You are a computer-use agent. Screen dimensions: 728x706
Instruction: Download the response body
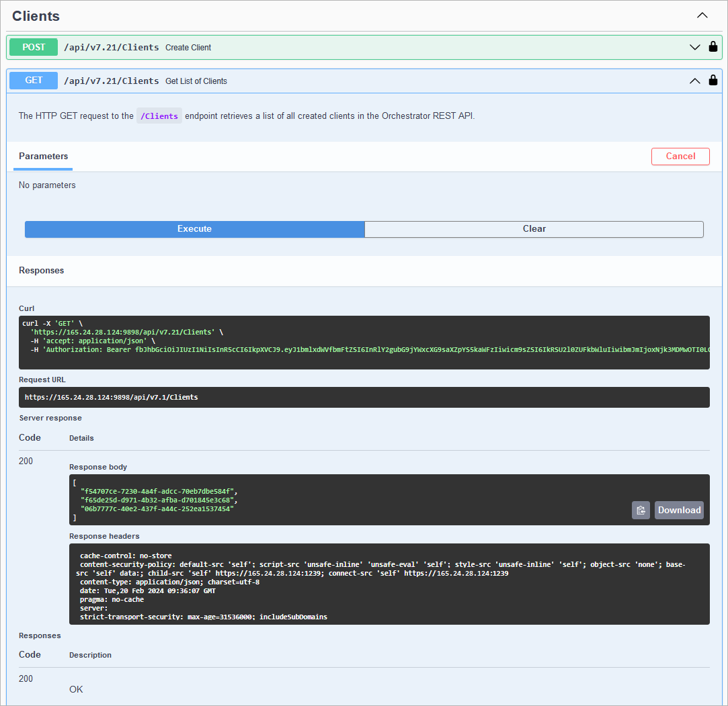pos(679,510)
